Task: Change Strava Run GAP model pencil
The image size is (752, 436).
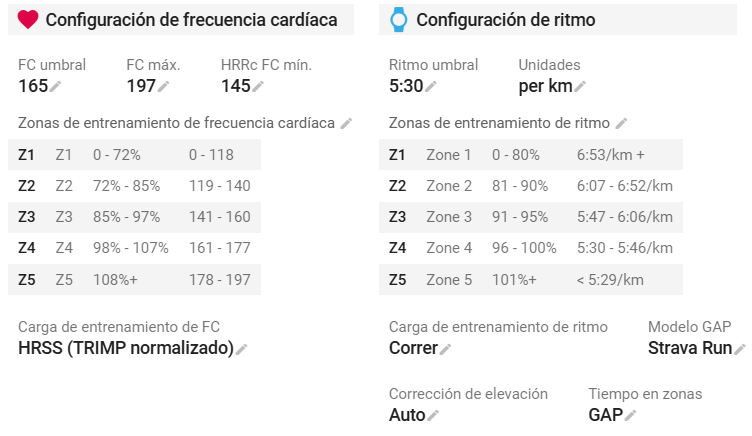Action: click(x=740, y=349)
